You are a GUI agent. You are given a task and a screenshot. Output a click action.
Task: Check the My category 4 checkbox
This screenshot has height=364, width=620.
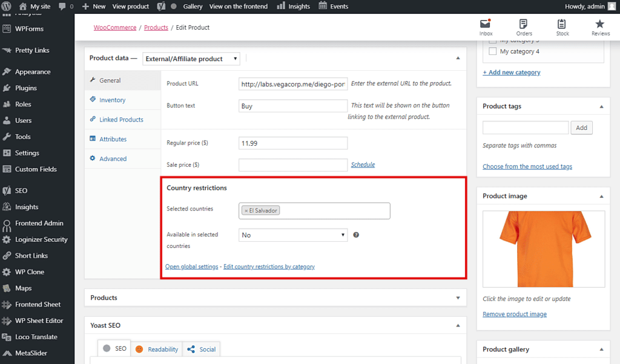pos(493,51)
